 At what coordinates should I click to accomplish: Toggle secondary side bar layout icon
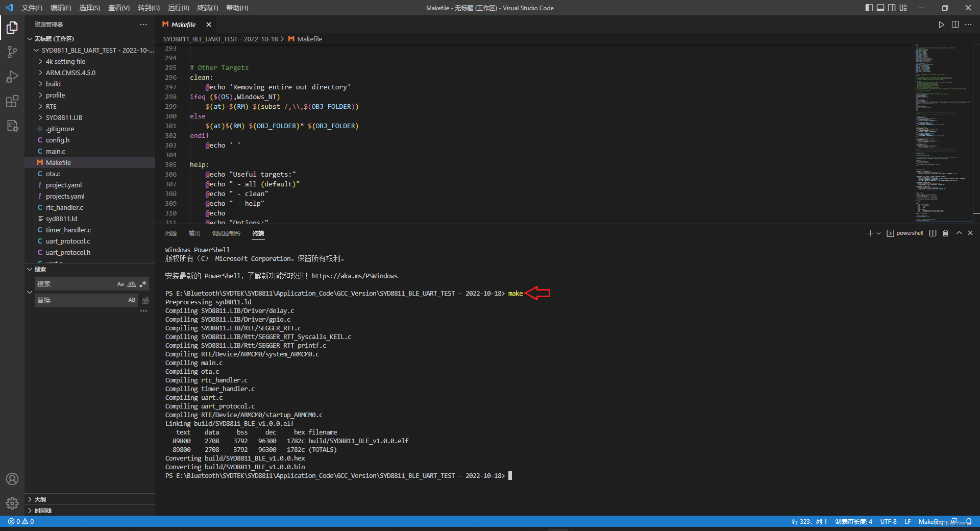pyautogui.click(x=892, y=8)
